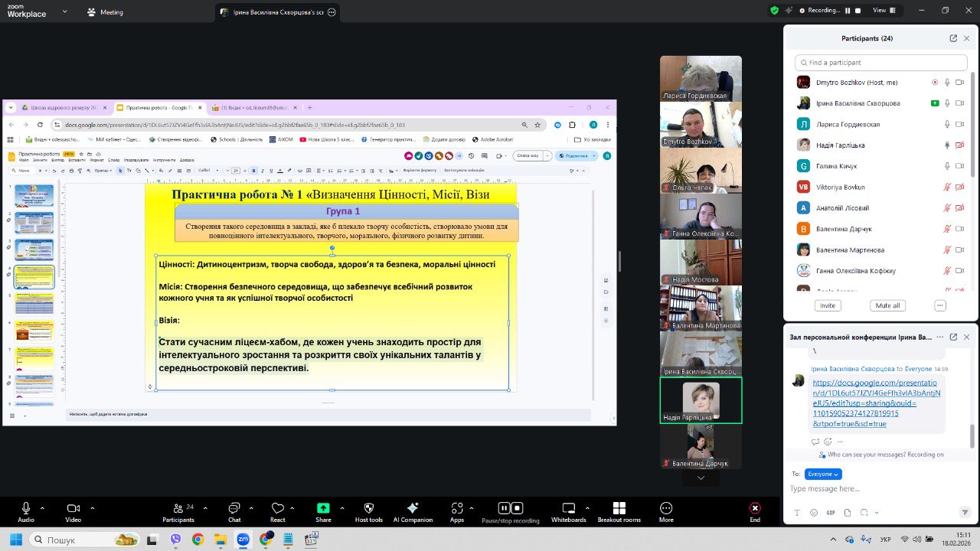Image resolution: width=980 pixels, height=551 pixels.
Task: Expand audio options arrow next to Audio
Action: (42, 507)
